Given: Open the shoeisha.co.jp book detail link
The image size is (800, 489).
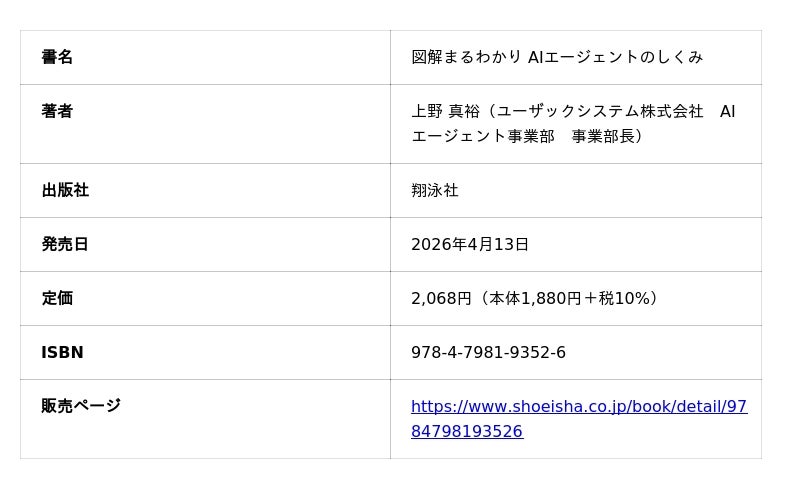Looking at the screenshot, I should point(578,407).
